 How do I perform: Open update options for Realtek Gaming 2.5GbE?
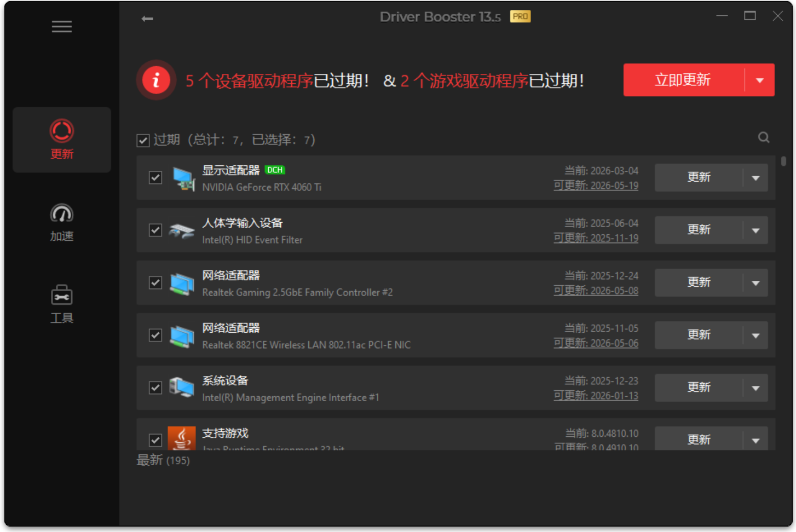(755, 282)
